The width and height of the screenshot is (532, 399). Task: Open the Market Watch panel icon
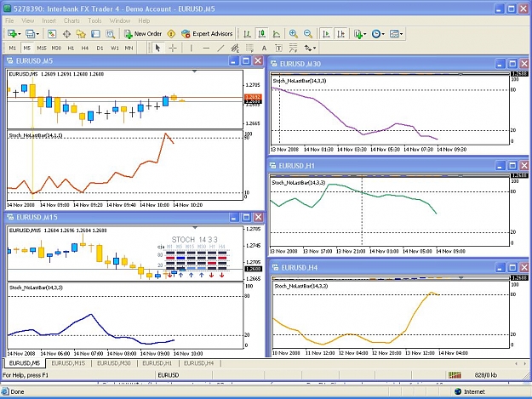(52, 33)
